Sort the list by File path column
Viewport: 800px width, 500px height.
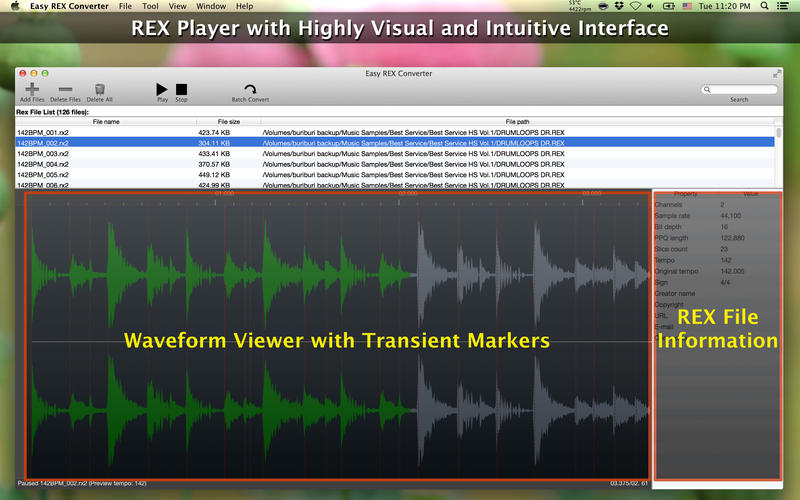pos(517,122)
